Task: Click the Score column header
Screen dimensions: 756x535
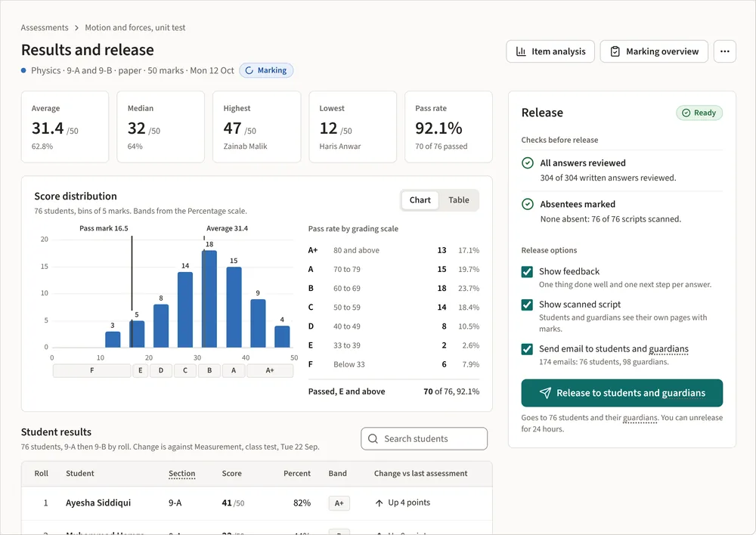Action: pos(232,474)
